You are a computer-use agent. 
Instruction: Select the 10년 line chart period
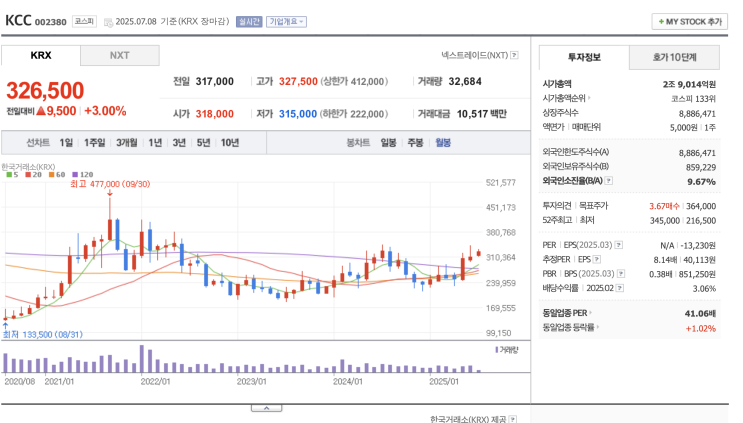230,143
